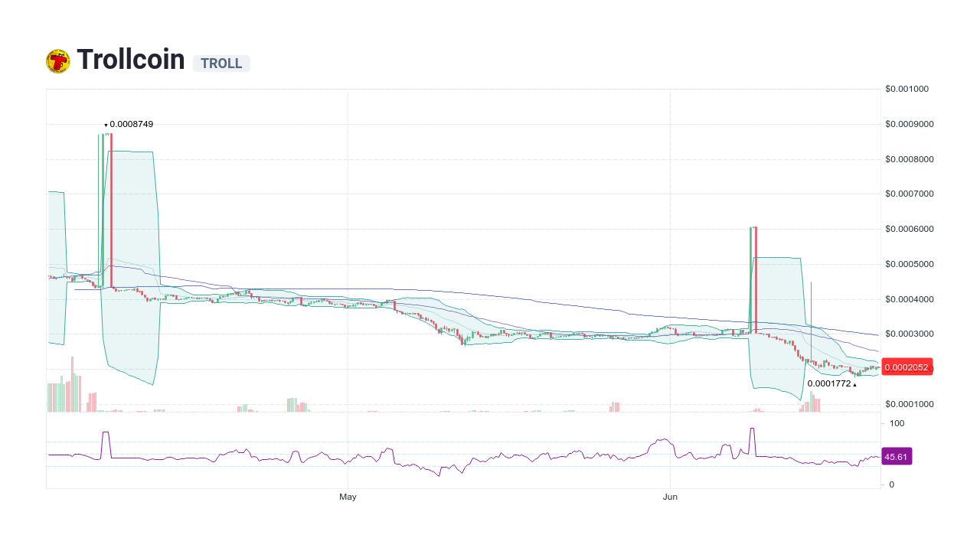Click the vertical gray marker line near the June drop
The height and width of the screenshot is (551, 980).
click(x=811, y=321)
